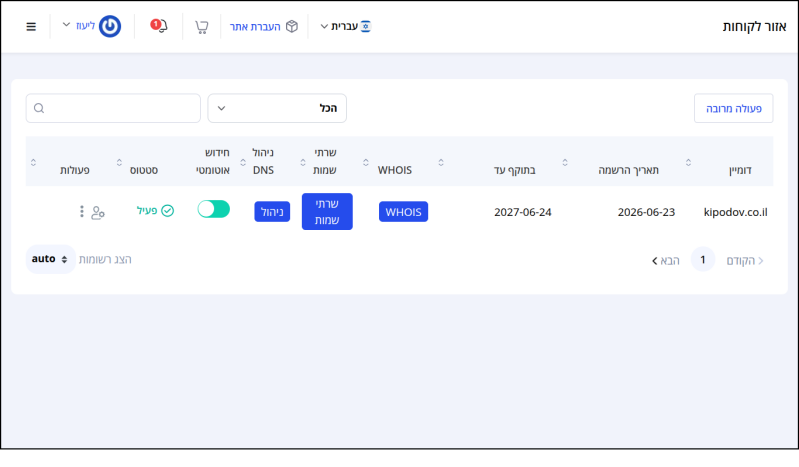
Task: Open the auto records-per-page selector
Action: pos(50,259)
